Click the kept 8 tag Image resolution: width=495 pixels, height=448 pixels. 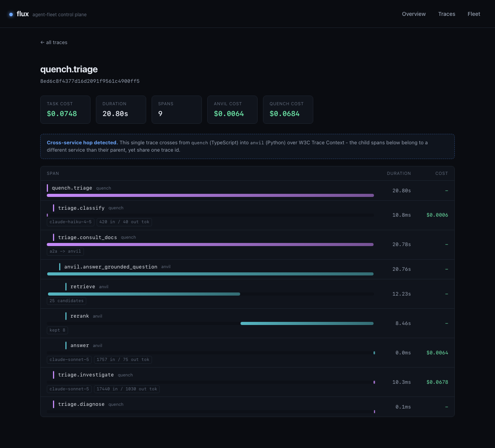57,330
